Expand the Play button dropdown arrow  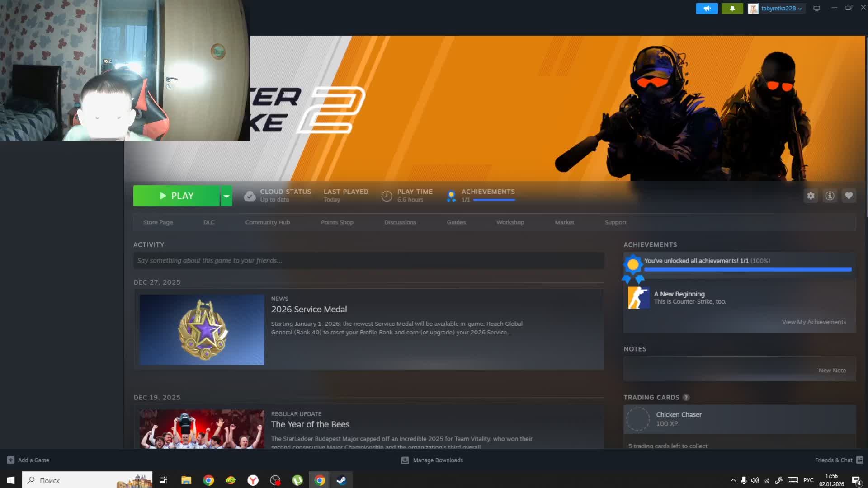coord(226,196)
